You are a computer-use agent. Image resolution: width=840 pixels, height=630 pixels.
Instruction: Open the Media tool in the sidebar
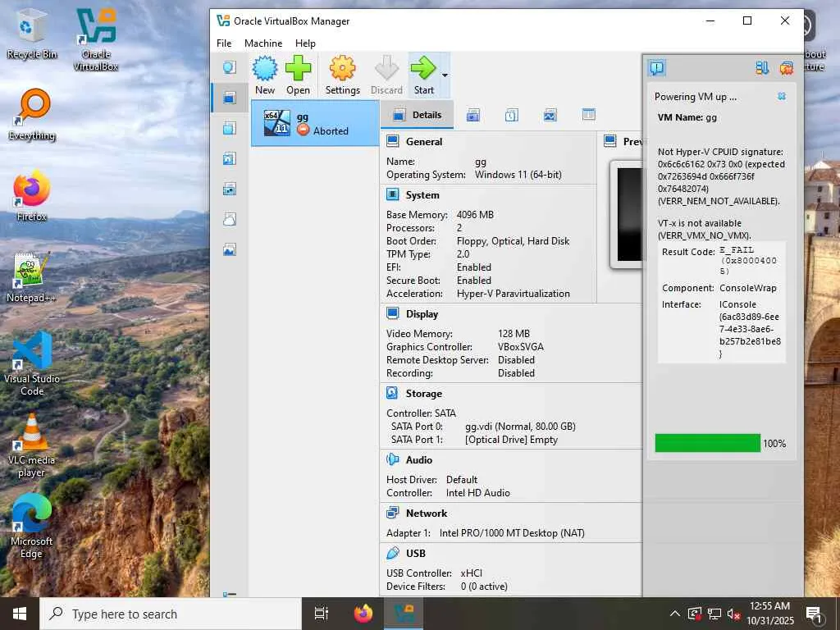pos(230,158)
